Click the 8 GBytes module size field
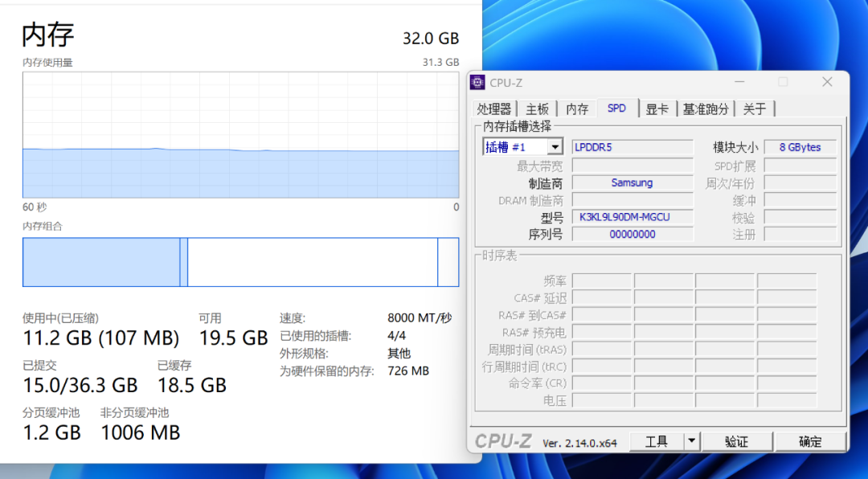Screen dimensions: 868x479 [800, 147]
